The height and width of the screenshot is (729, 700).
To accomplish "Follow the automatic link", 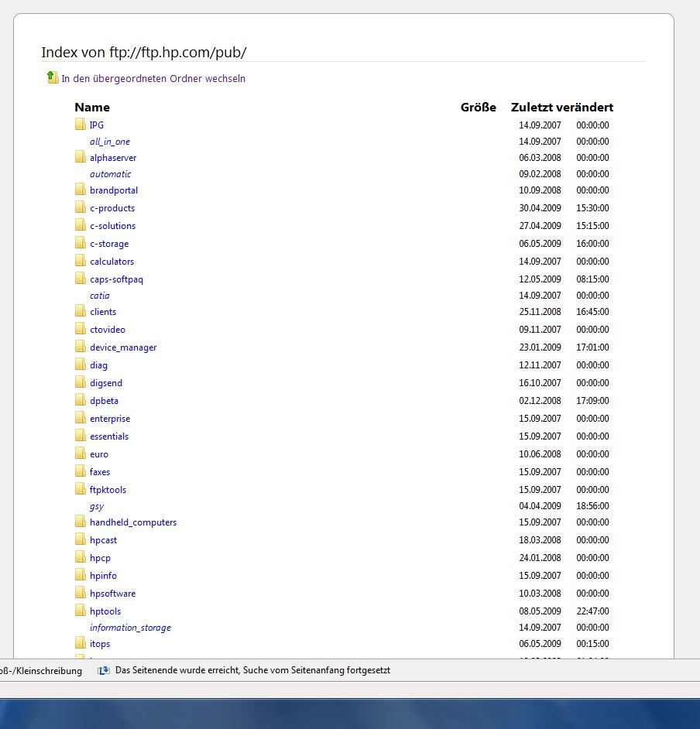I will [110, 174].
